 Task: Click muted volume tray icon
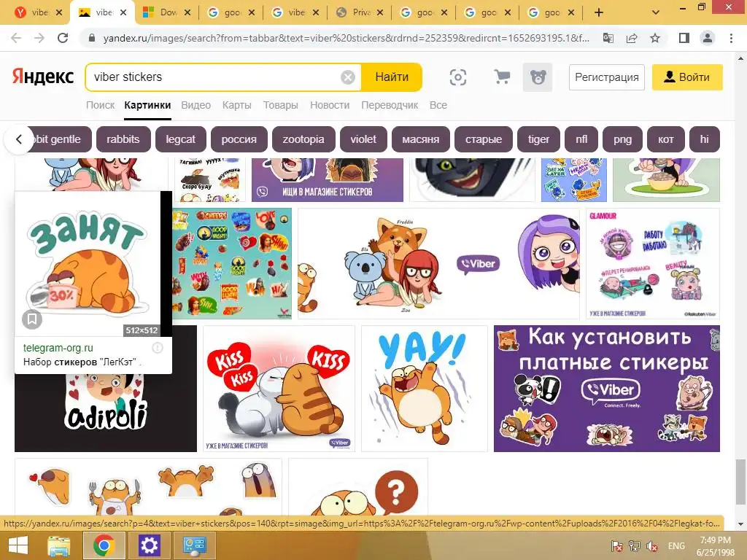tap(652, 546)
